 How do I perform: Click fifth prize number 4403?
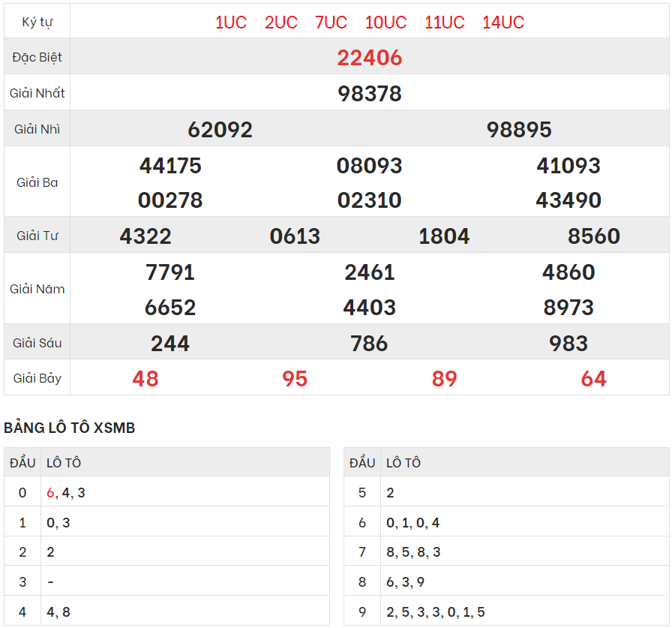[x=370, y=308]
